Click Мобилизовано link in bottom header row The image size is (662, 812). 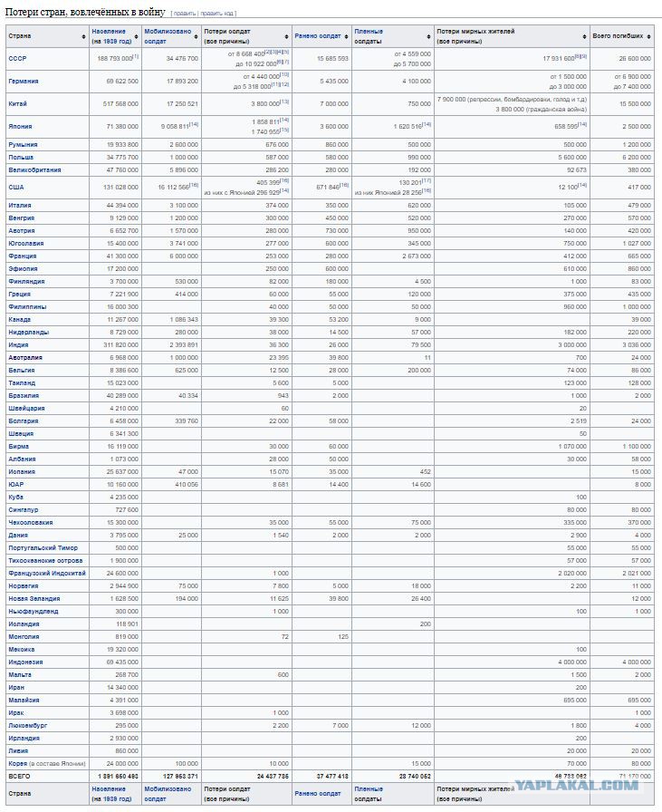click(x=168, y=788)
